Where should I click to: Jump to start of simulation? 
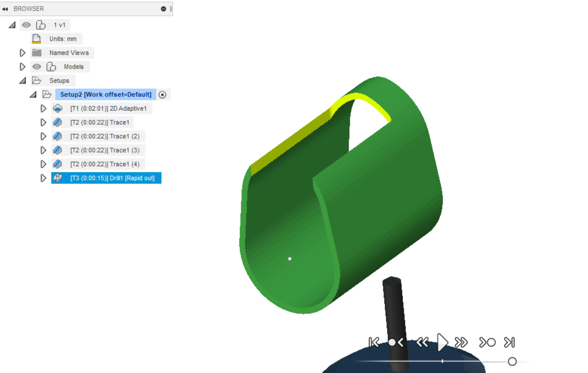(374, 342)
